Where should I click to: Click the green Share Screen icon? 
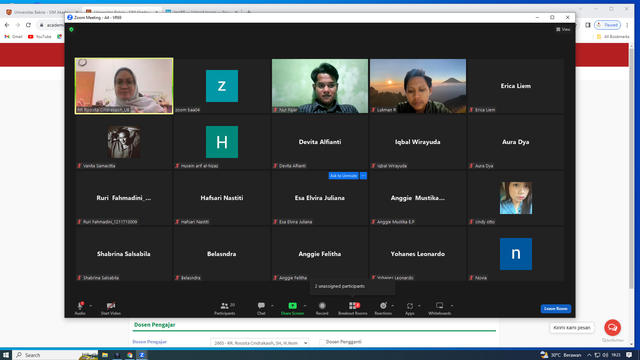click(x=292, y=306)
